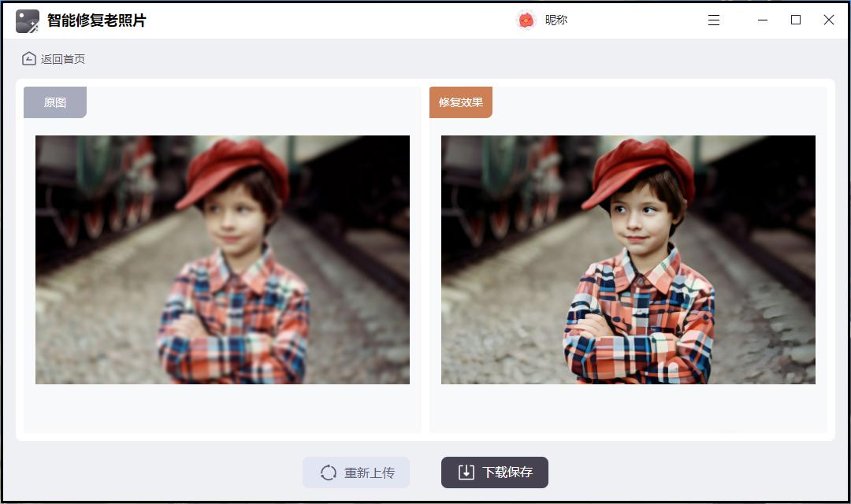Screen dimensions: 851x504
Task: Maximize the application window
Action: pos(796,20)
